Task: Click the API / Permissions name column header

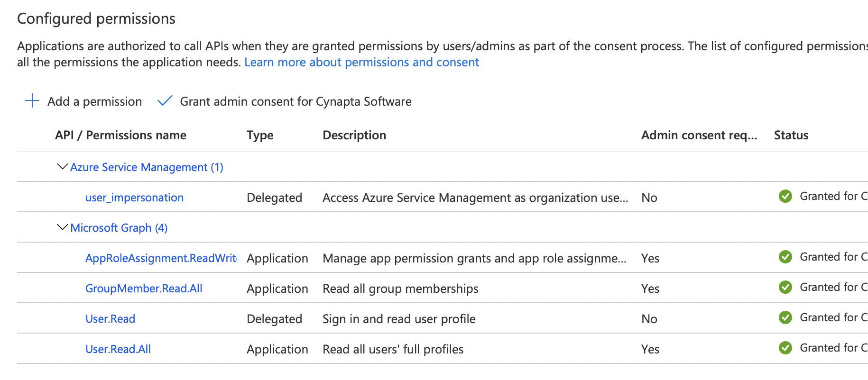Action: pos(120,135)
